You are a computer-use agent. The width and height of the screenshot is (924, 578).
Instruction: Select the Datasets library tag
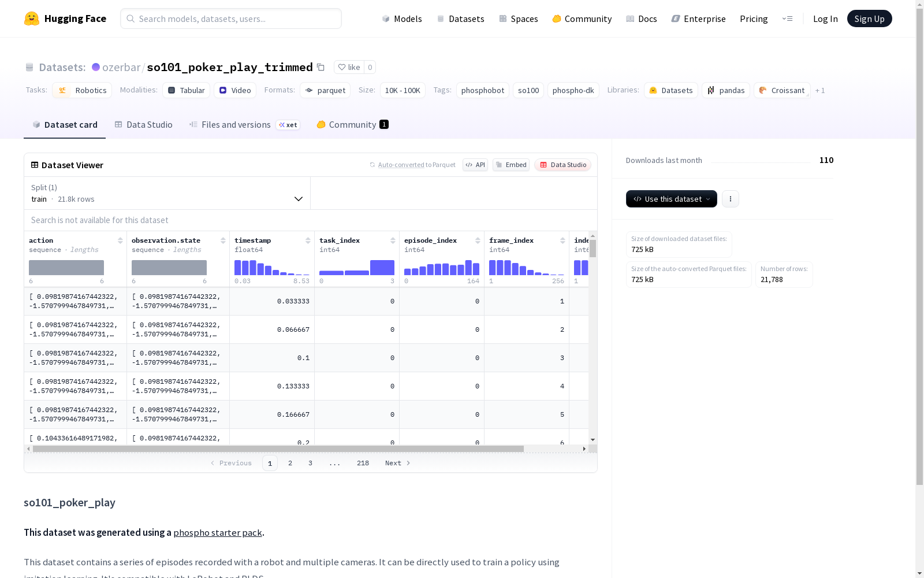671,90
